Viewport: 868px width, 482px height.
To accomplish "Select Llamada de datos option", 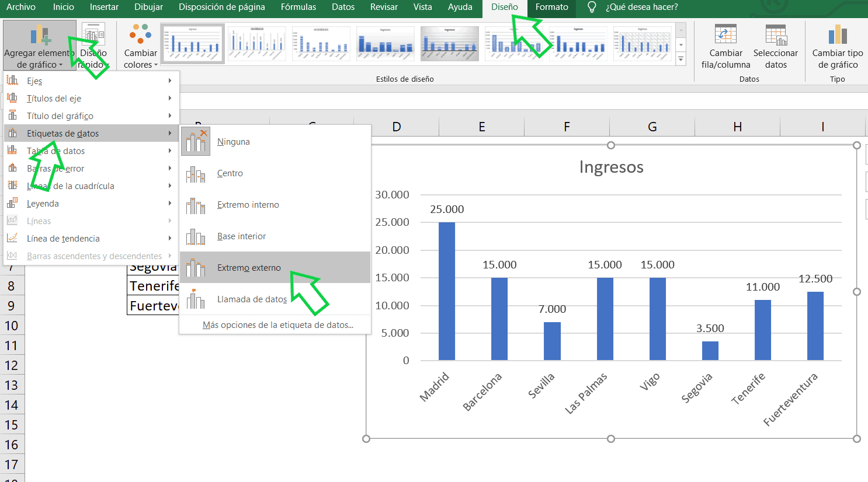I will click(275, 299).
